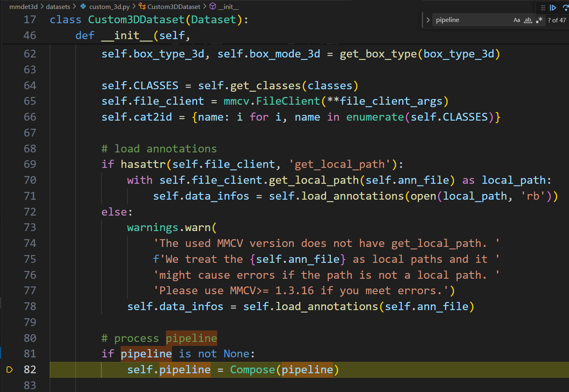Click get_box_type function name on line 62

pyautogui.click(x=378, y=54)
